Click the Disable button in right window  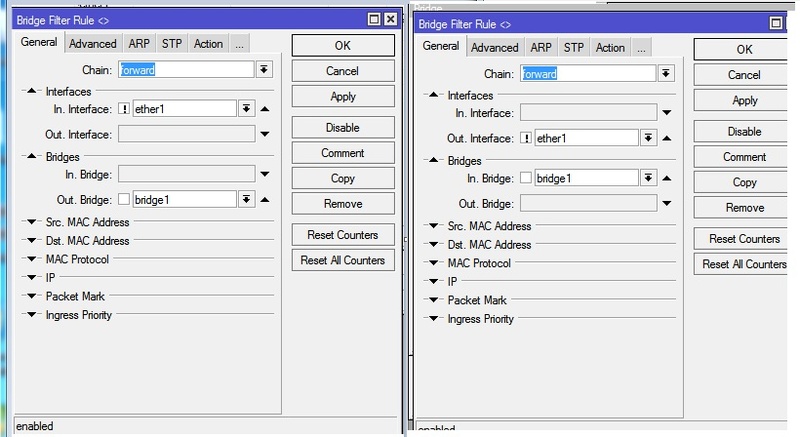point(744,132)
